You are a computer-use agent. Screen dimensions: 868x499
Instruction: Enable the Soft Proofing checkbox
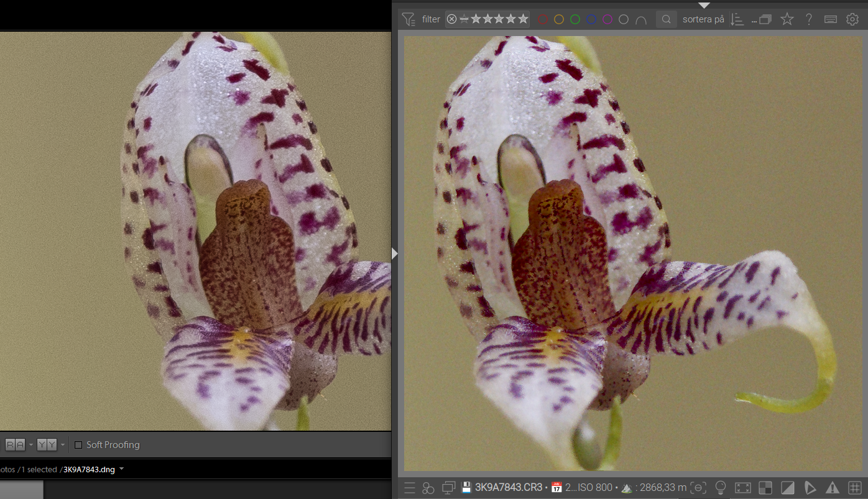pyautogui.click(x=78, y=445)
